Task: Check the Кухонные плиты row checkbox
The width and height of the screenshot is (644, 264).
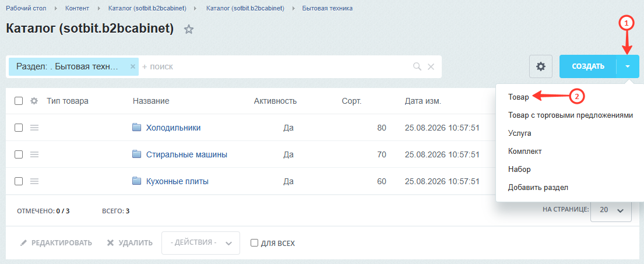Action: coord(19,181)
